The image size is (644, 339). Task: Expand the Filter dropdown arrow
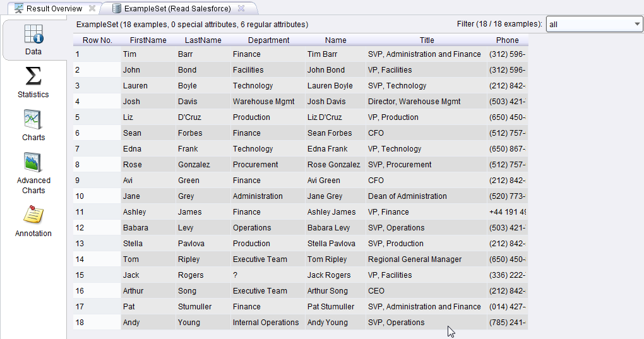(x=636, y=25)
